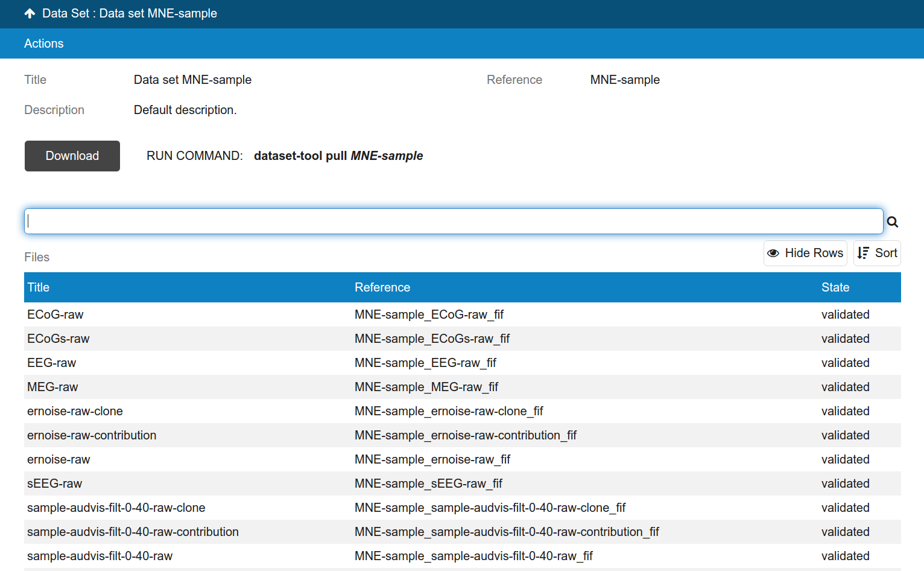Click reference MNE-sample_sample-audvis-filt-0-40-raw-clone_fif

490,508
